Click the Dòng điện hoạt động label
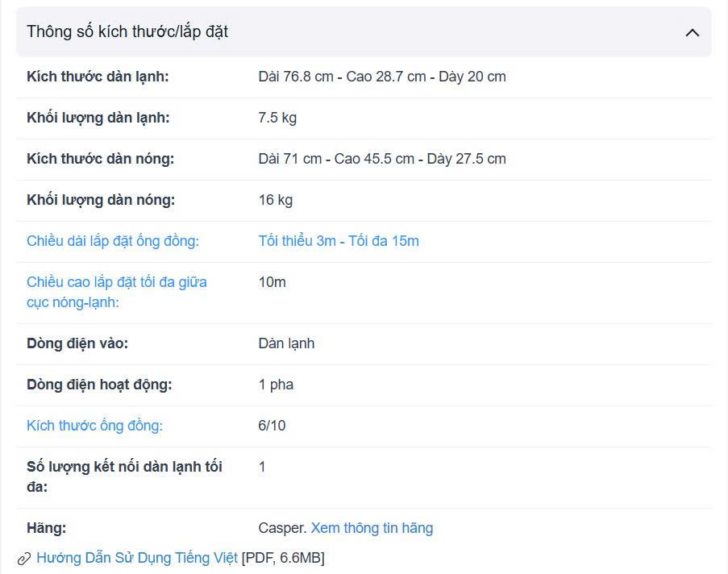The height and width of the screenshot is (574, 728). pos(99,385)
